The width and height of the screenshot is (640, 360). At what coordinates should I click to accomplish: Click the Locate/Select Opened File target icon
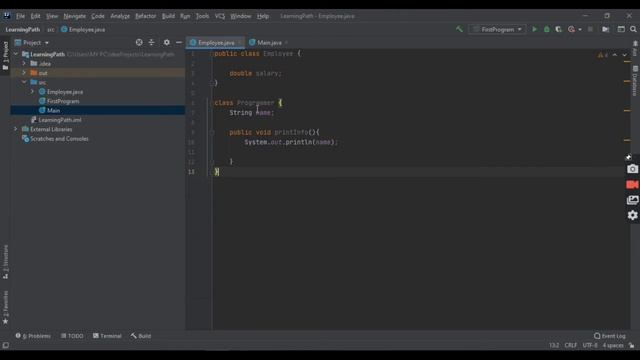pos(139,42)
